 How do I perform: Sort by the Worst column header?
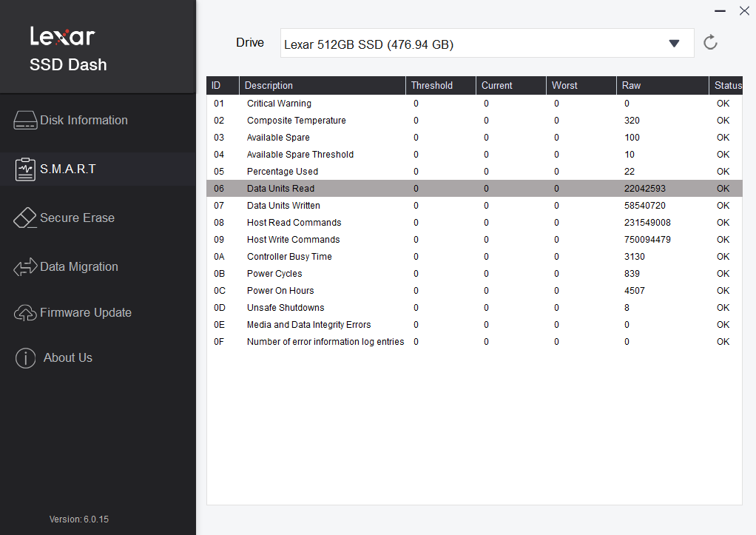(581, 85)
